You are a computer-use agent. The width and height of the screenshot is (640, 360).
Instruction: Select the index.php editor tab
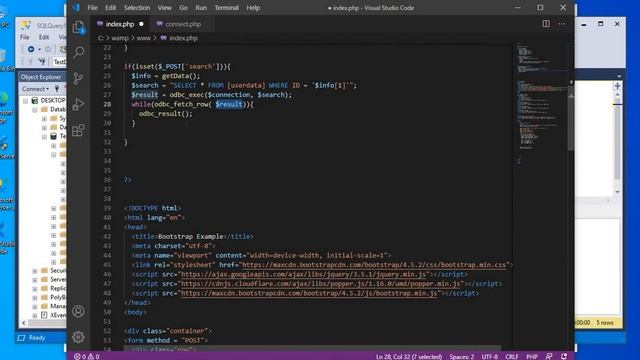click(x=120, y=24)
